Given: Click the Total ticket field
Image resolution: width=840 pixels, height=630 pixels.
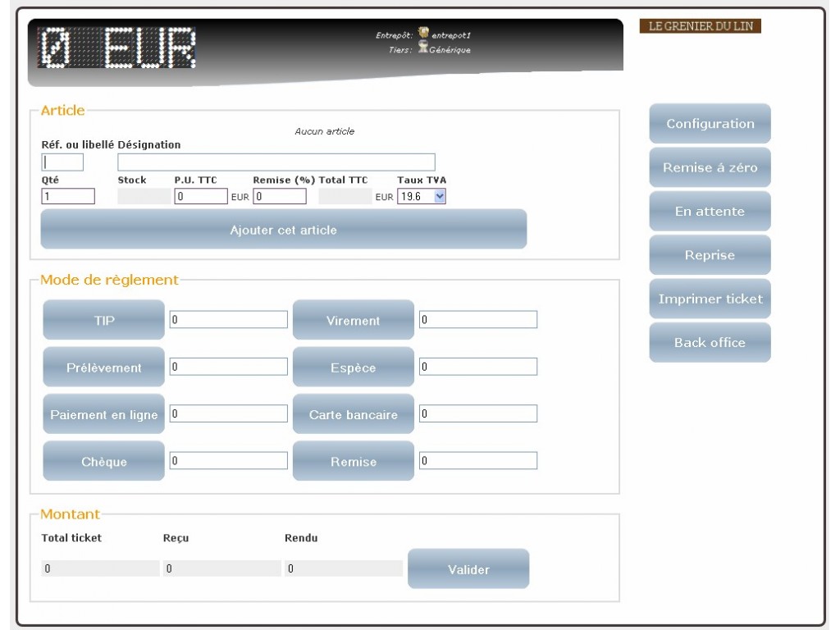Looking at the screenshot, I should [100, 568].
